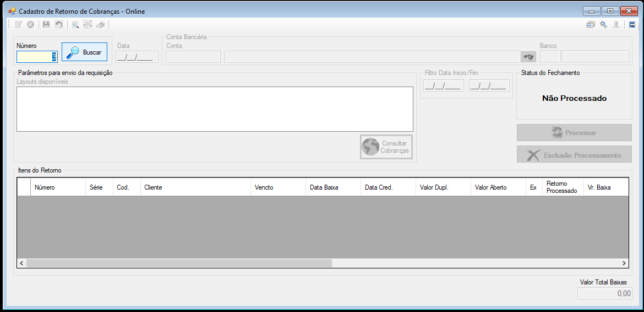Click the bank account lookup icon button

click(x=528, y=56)
